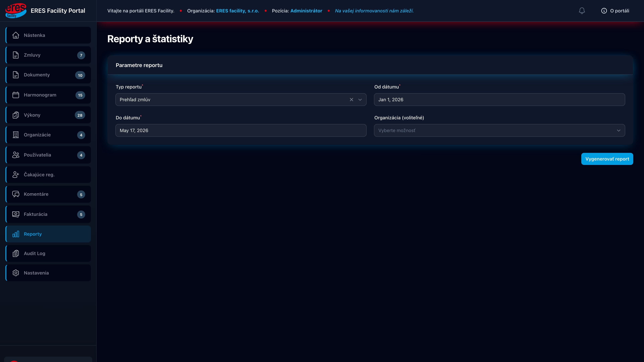Click the Dokumenty badge showing 10
644x362 pixels.
pos(80,75)
